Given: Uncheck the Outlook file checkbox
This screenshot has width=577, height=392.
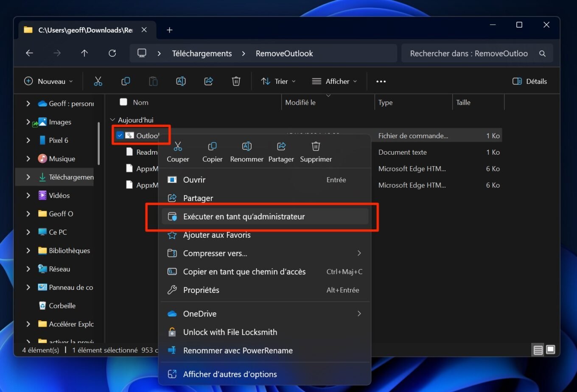Looking at the screenshot, I should 120,136.
